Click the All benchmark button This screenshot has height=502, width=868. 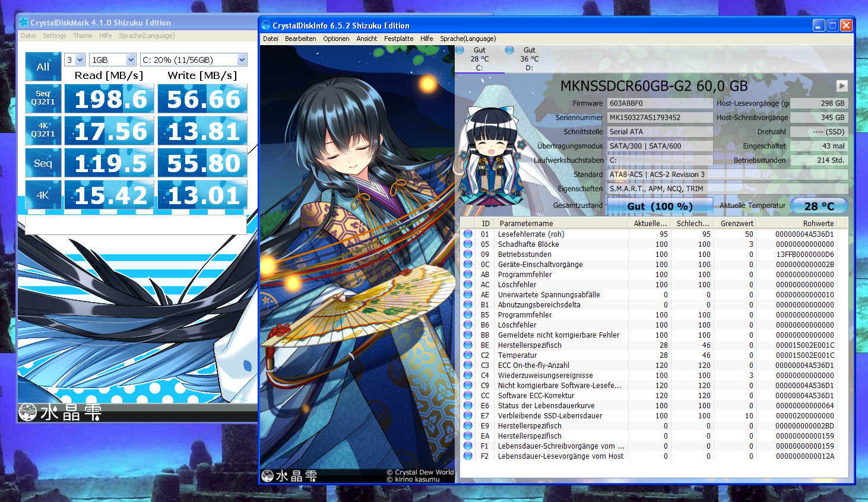(x=43, y=67)
